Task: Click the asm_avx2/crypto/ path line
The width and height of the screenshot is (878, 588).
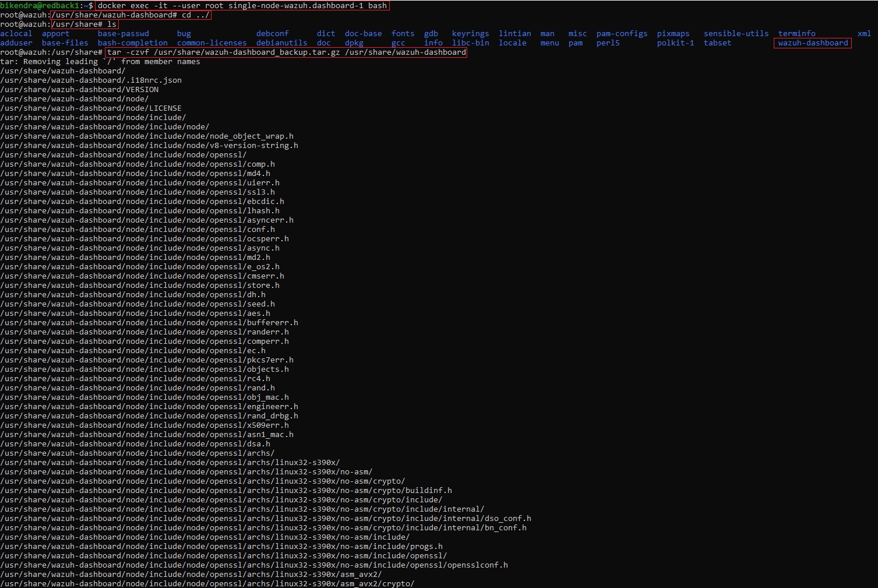Action: [207, 583]
